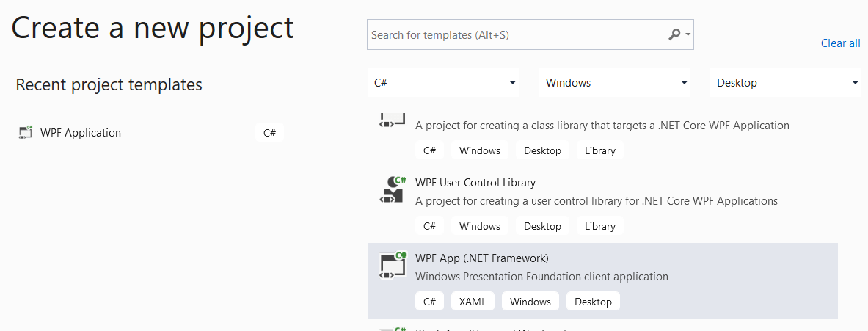Click the Windows Presentation Foundation client application description
The height and width of the screenshot is (331, 868).
542,276
